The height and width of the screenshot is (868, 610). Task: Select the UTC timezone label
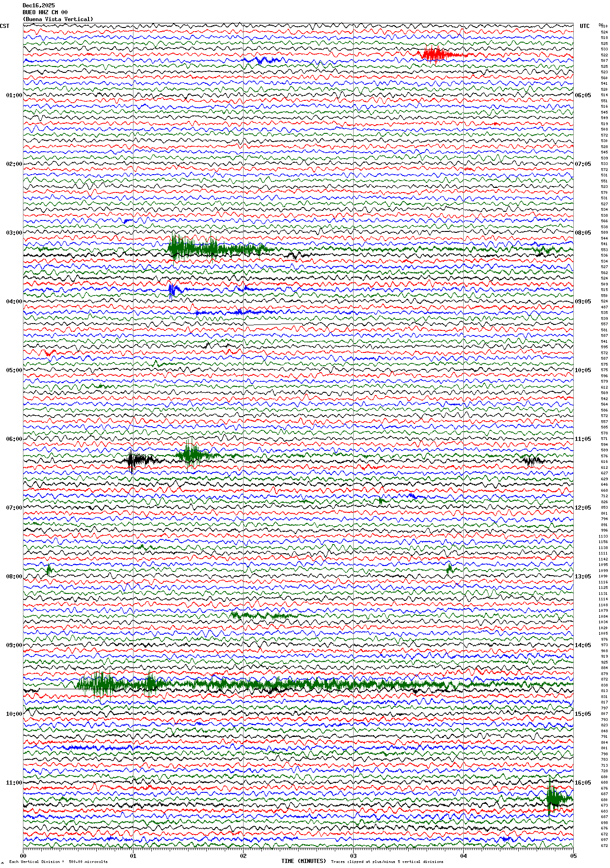pos(584,26)
